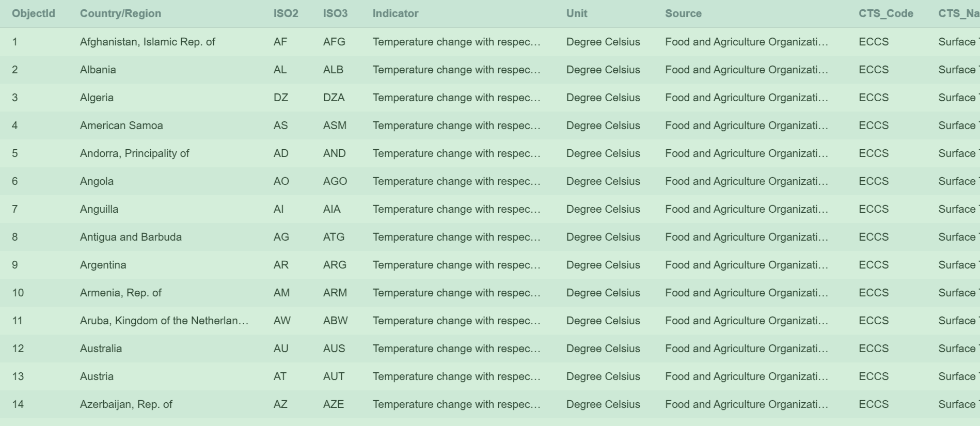Select the Austria Source cell

click(x=746, y=376)
